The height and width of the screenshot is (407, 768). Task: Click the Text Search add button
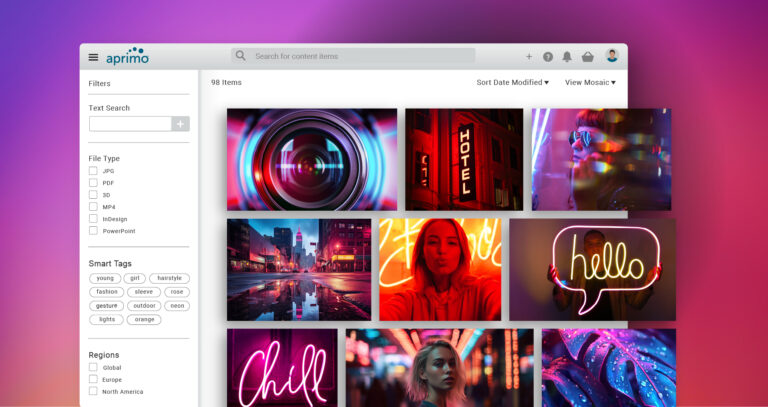tap(180, 124)
